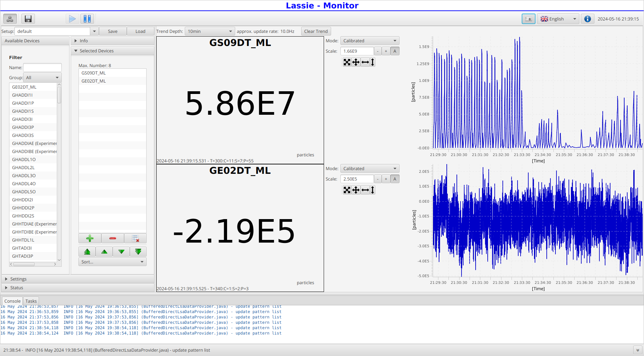The image size is (644, 356).
Task: Select GE02DT_ML in available devices list
Action: 33,87
